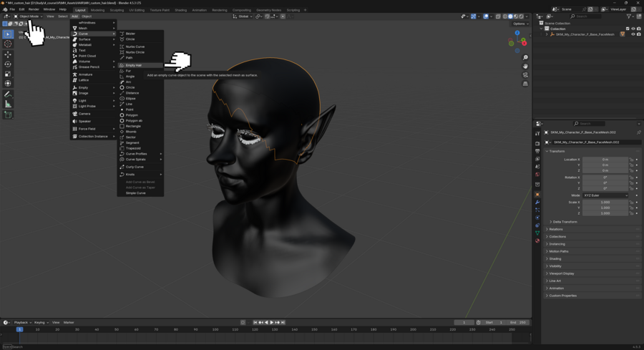Click the Scale X value field

point(605,203)
